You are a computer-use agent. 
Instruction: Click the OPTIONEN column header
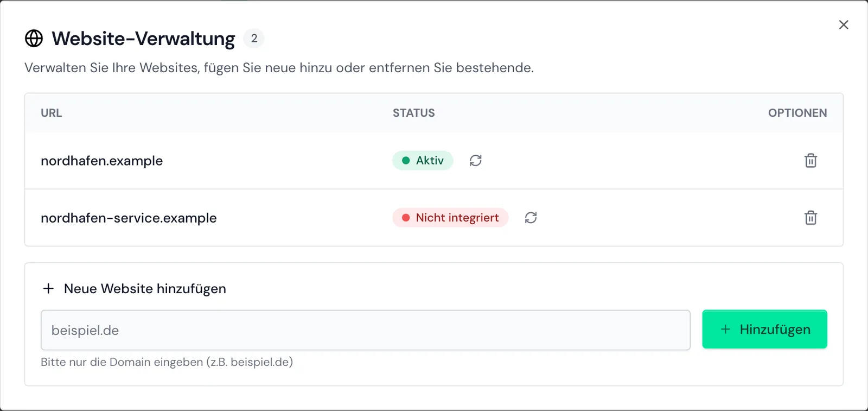click(x=797, y=113)
